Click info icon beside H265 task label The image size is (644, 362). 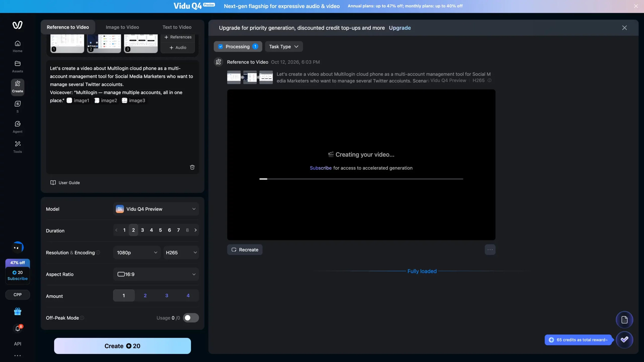(489, 80)
